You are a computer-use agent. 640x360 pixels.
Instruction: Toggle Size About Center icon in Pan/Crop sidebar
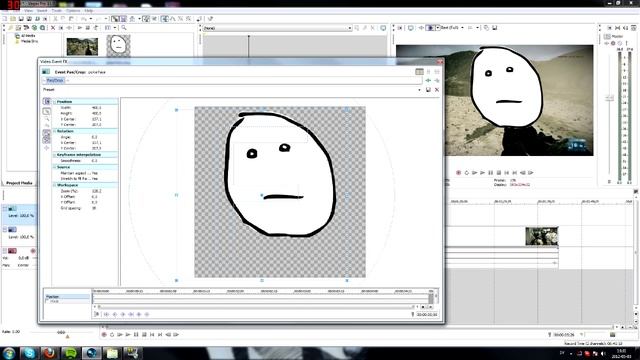(x=47, y=140)
